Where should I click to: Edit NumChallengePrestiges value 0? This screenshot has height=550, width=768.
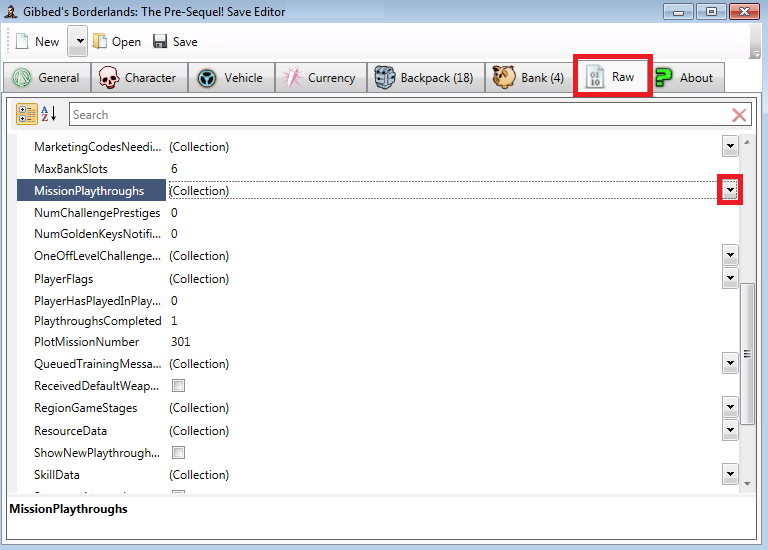click(174, 213)
